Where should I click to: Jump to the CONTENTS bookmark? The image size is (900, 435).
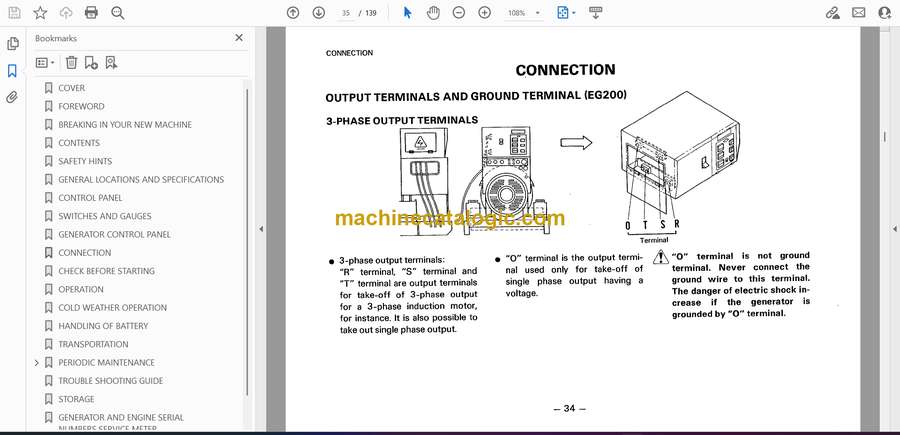point(79,143)
